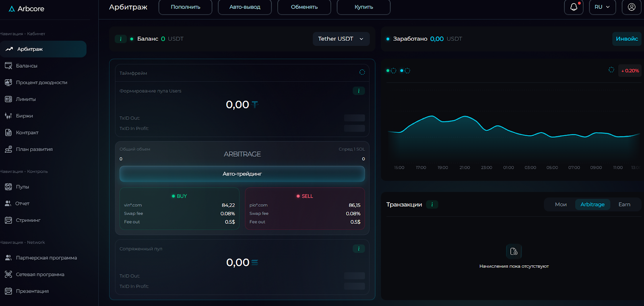Switch transactions filter to Мои
Viewport: 644px width, 306px height.
pos(561,205)
